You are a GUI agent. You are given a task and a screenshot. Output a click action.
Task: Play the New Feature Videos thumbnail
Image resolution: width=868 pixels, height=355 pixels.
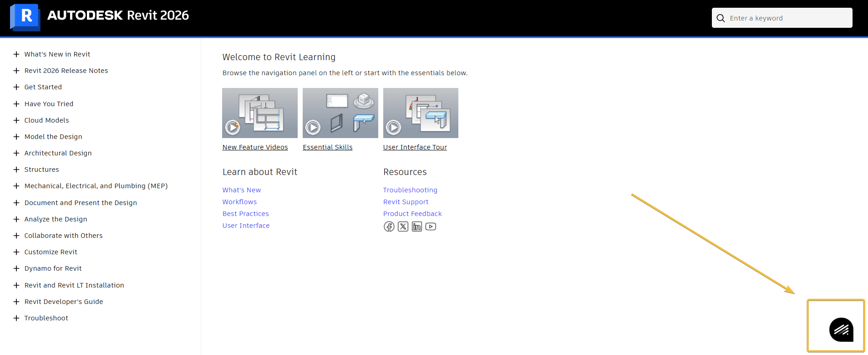(x=260, y=113)
